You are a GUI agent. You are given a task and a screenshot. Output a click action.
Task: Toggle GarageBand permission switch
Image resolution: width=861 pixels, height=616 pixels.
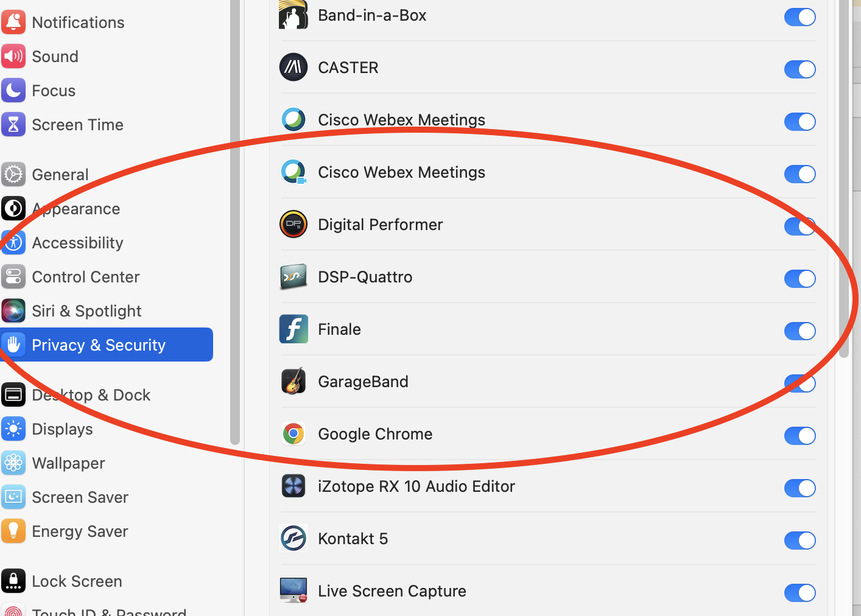800,383
